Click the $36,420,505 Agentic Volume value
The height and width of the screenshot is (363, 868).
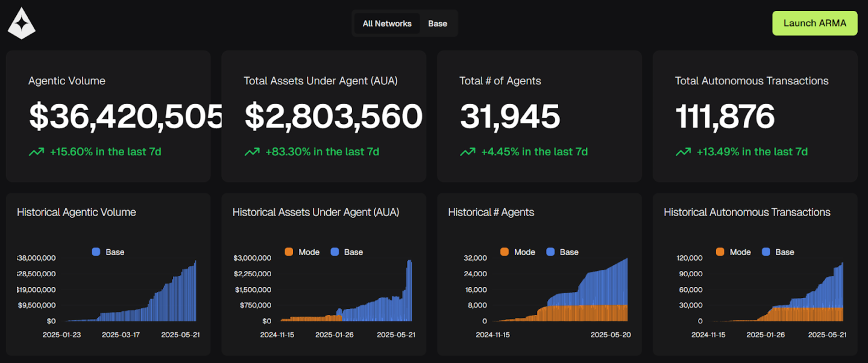(x=127, y=117)
